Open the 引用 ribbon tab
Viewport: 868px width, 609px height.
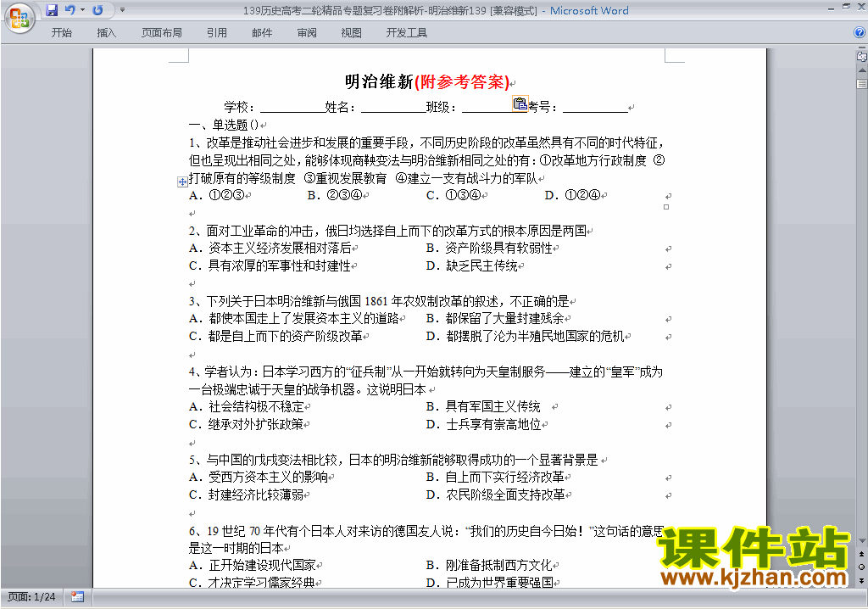(217, 33)
